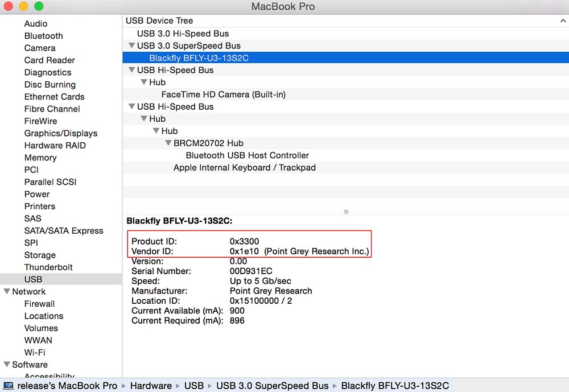Viewport: 569px width, 392px height.
Task: Select Camera in the sidebar
Action: click(40, 48)
